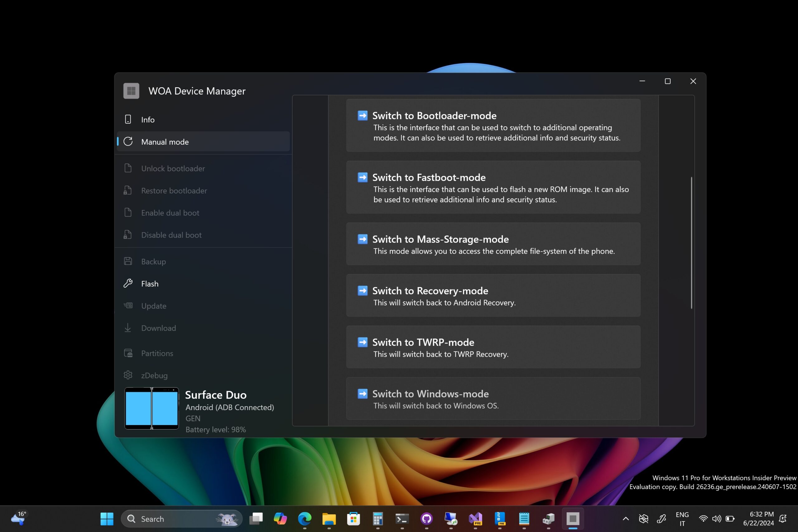Click the 'Surface Duo' device name
798x532 pixels.
pos(216,395)
